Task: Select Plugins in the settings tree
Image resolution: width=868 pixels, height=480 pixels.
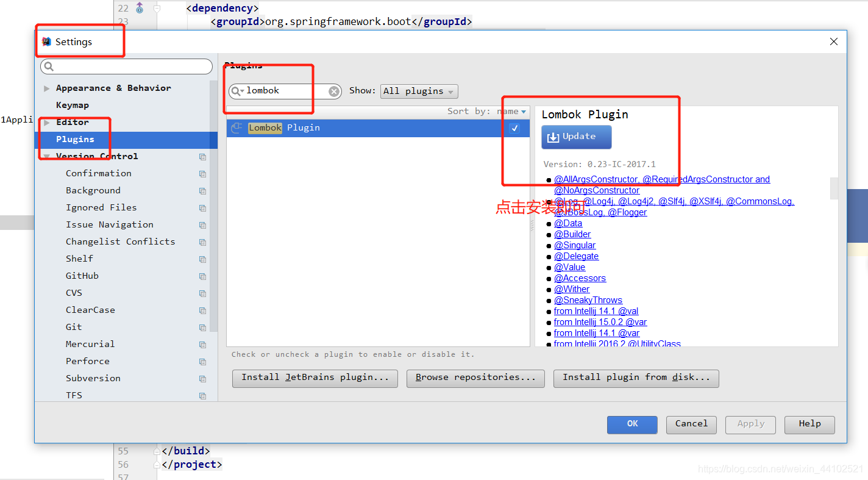Action: coord(75,140)
